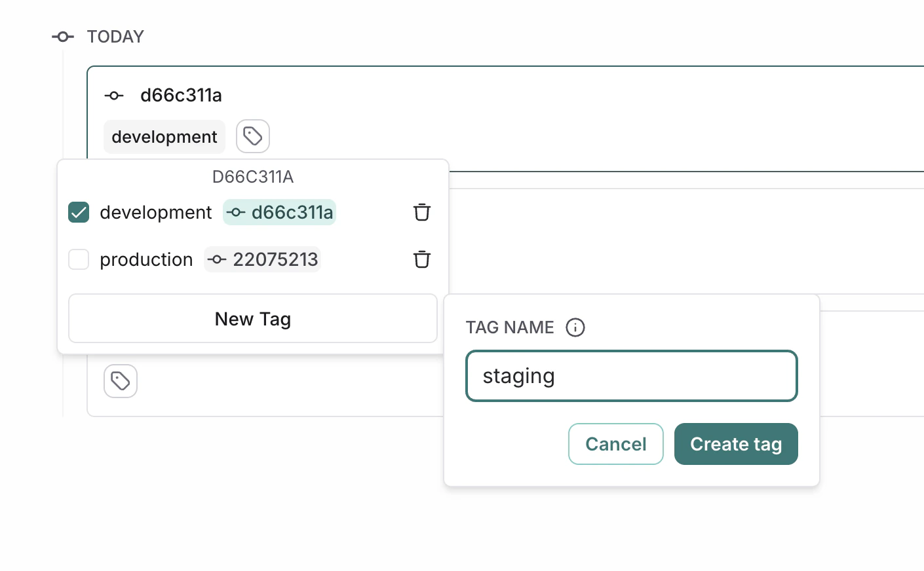Delete the production tag via trash icon
924x571 pixels.
click(422, 259)
